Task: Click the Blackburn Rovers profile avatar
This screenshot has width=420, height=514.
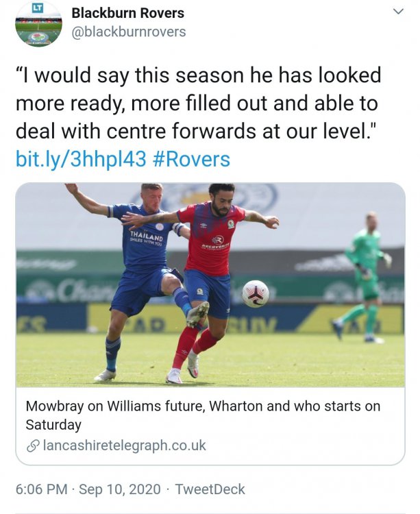Action: [x=38, y=24]
